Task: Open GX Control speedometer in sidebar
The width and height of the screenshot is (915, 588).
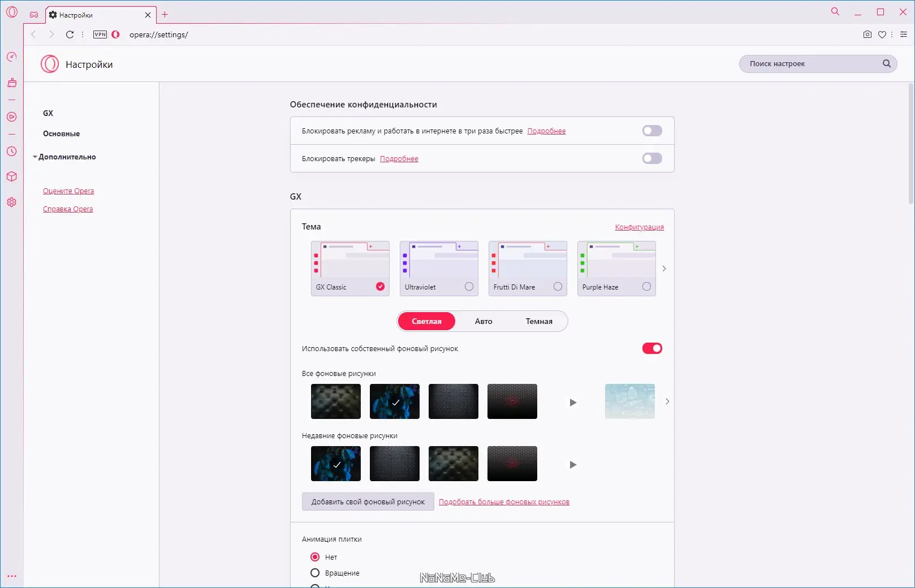Action: 12,57
